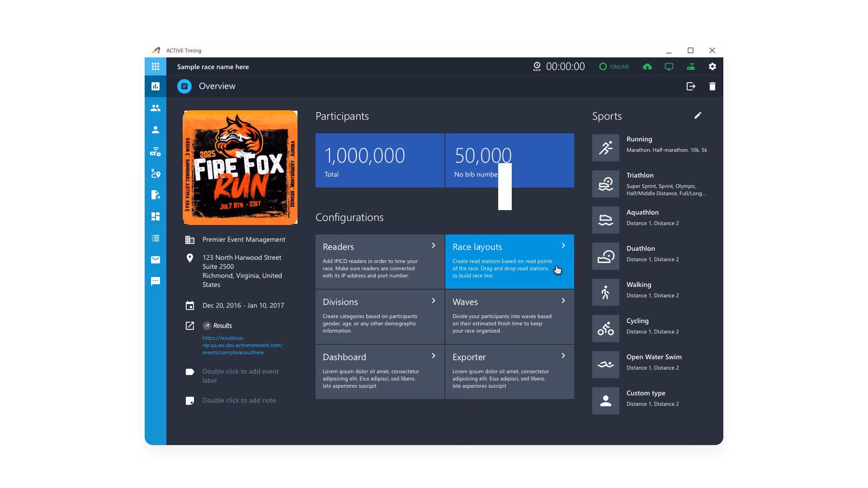Click the Cycling sport icon

coord(606,328)
